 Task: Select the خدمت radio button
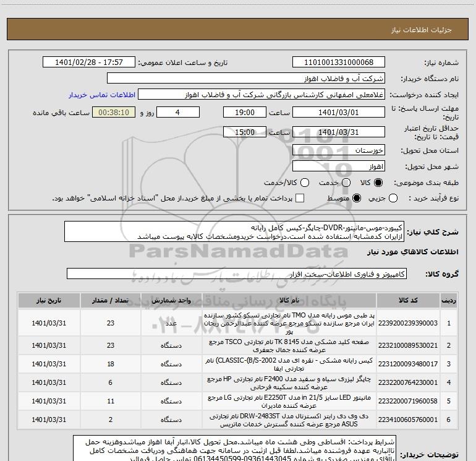[x=346, y=183]
